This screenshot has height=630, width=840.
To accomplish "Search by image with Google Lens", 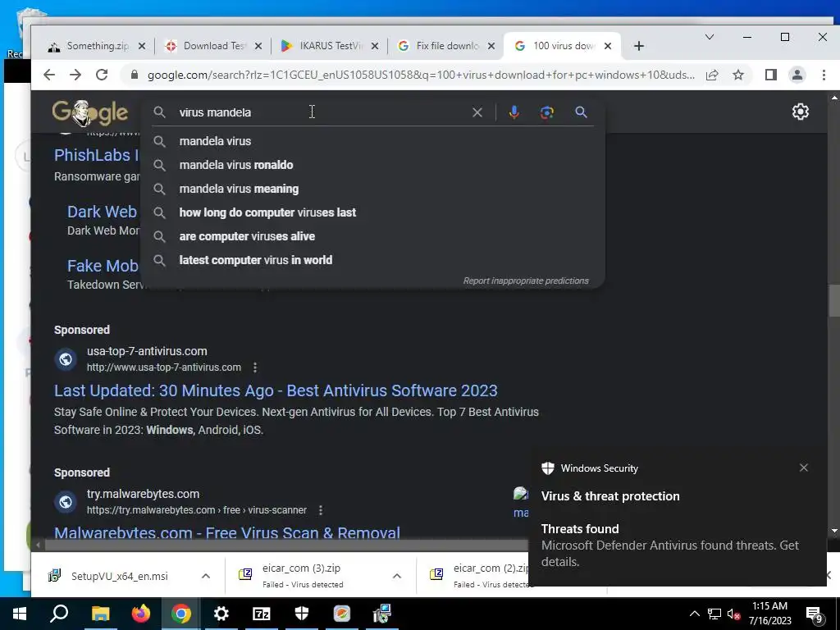I will tap(547, 112).
